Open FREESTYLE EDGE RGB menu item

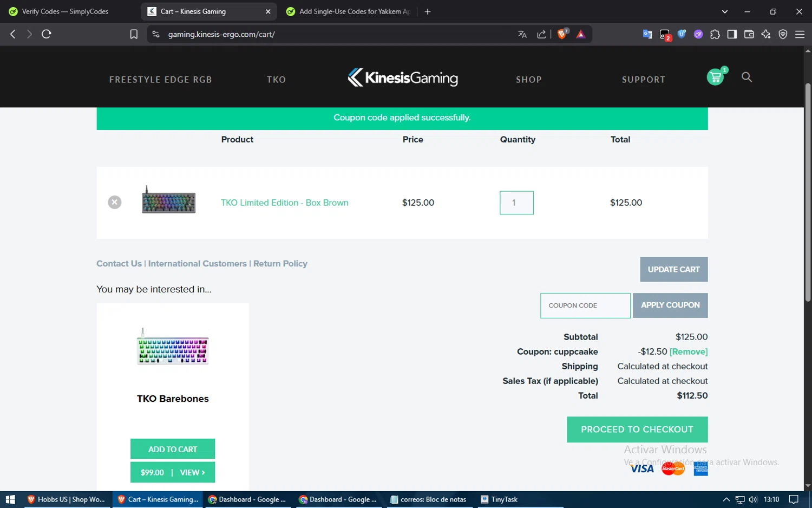(x=161, y=80)
